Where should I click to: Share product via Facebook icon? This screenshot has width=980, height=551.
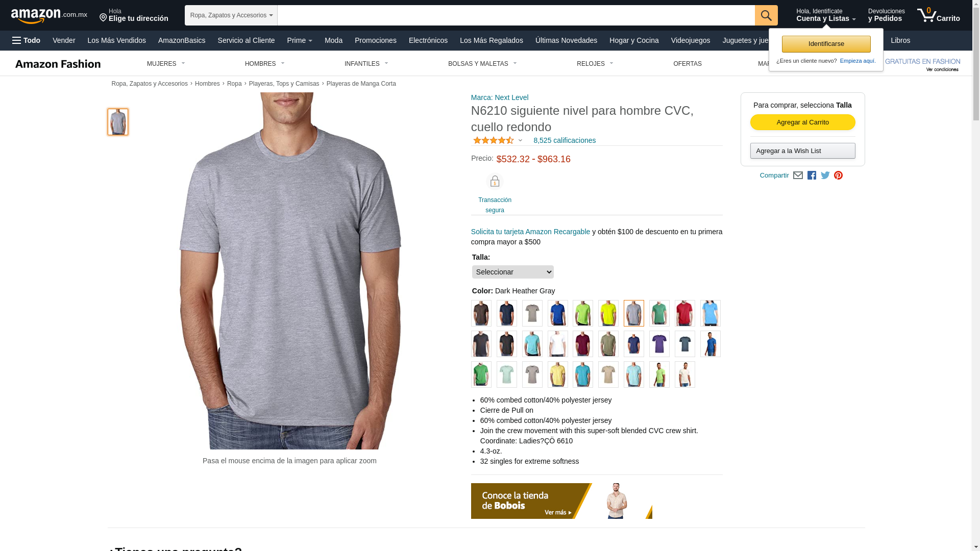pyautogui.click(x=812, y=176)
